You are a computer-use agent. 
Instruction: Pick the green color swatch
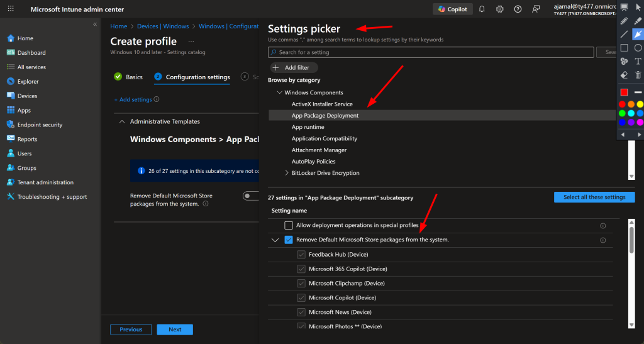click(x=622, y=113)
